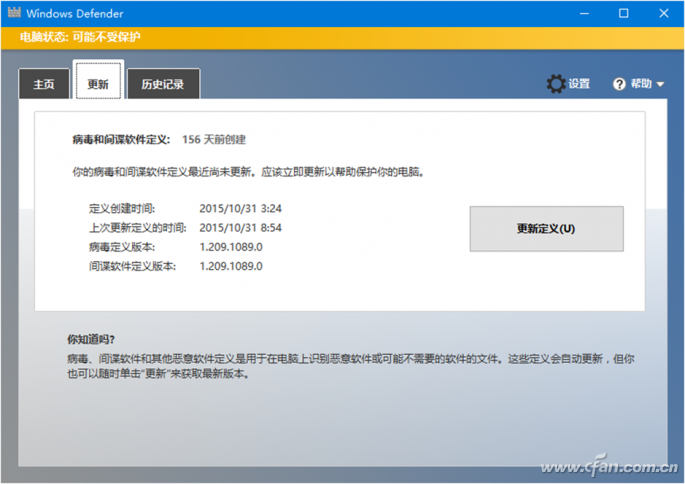Click the Windows Defender title text

tap(75, 14)
